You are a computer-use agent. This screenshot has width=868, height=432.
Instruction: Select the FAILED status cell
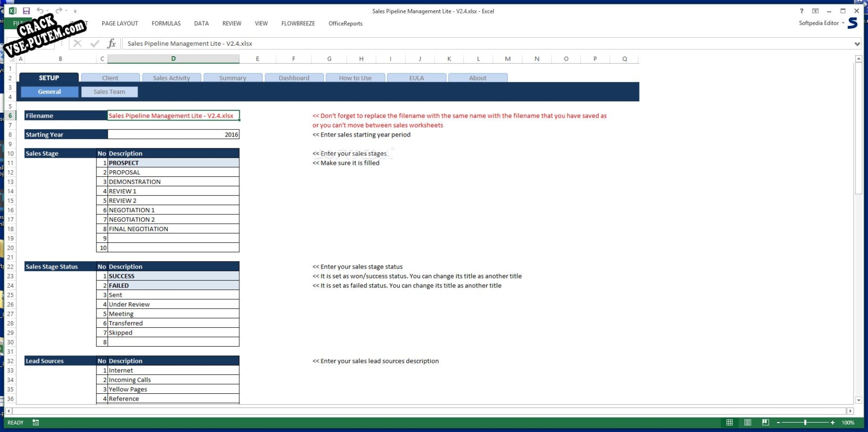(x=173, y=286)
